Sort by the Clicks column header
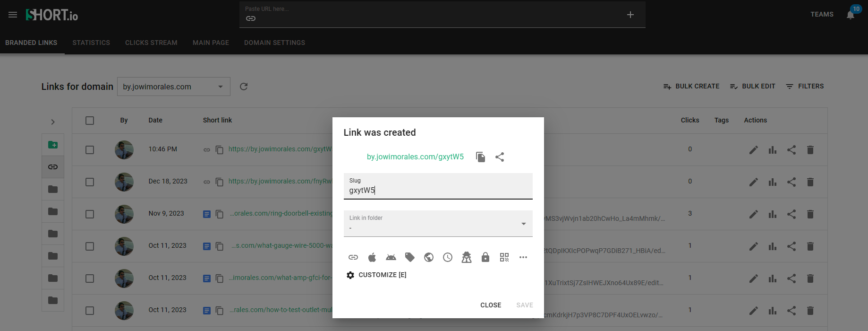 (x=690, y=121)
